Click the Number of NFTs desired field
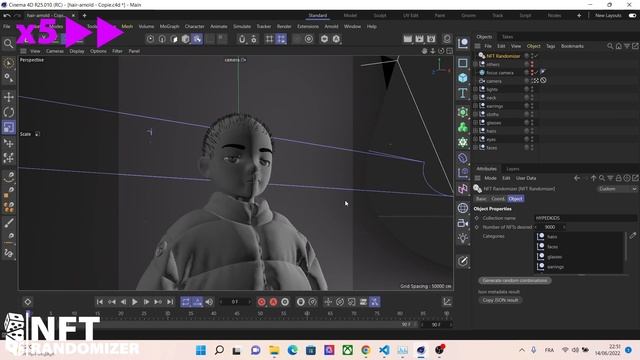This screenshot has height=360, width=640. pos(550,227)
